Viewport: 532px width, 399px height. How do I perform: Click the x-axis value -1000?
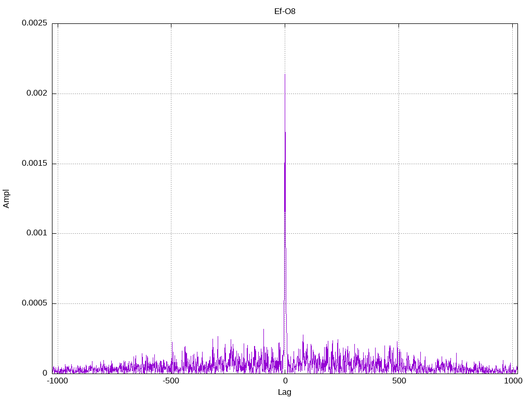pyautogui.click(x=57, y=381)
